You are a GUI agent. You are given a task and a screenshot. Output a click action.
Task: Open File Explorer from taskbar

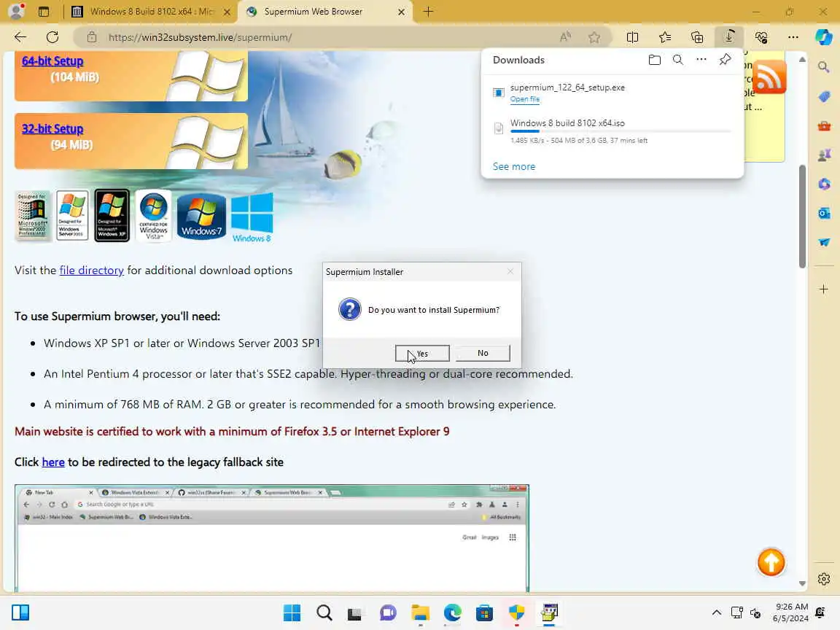point(421,612)
